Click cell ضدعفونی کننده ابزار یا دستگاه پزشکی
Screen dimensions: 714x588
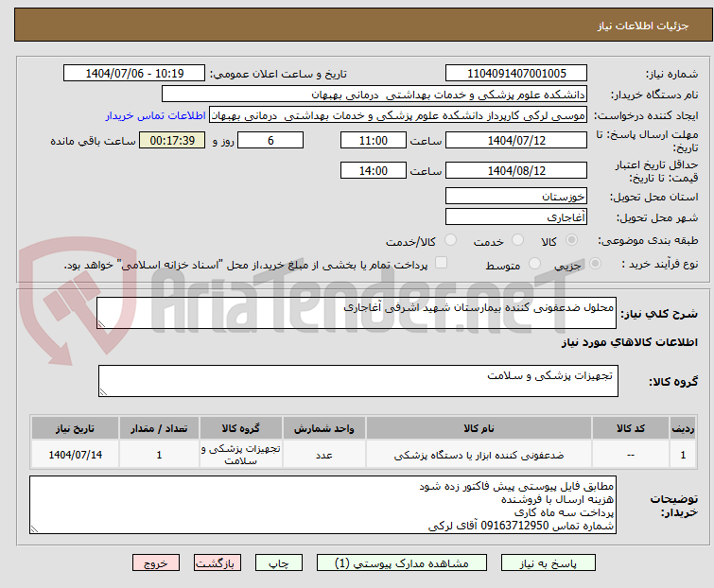pyautogui.click(x=479, y=454)
